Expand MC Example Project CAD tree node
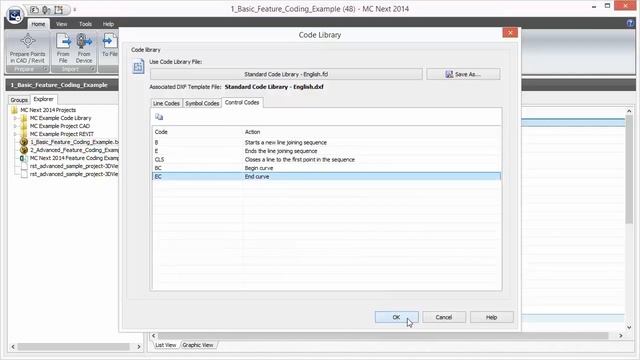 16,126
